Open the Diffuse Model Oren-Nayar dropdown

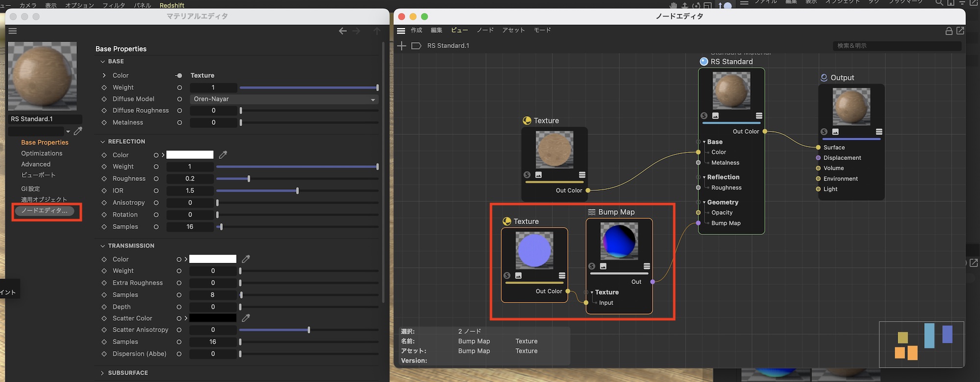[x=284, y=99]
